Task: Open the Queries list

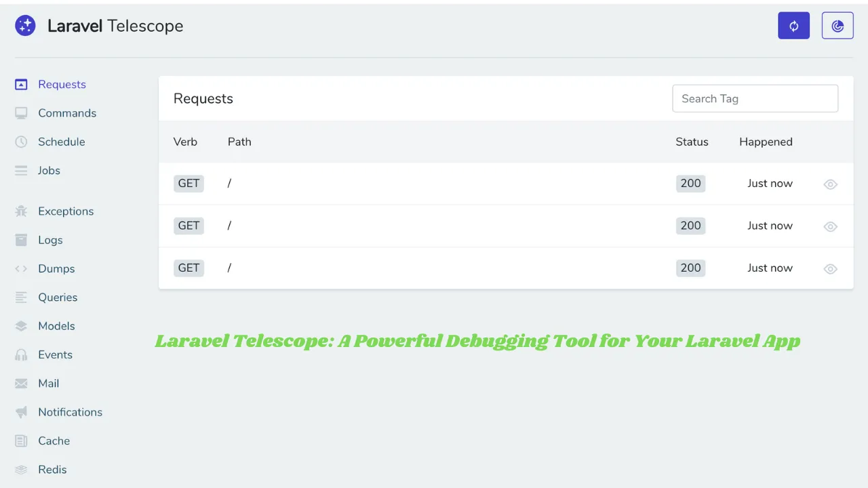Action: coord(58,297)
